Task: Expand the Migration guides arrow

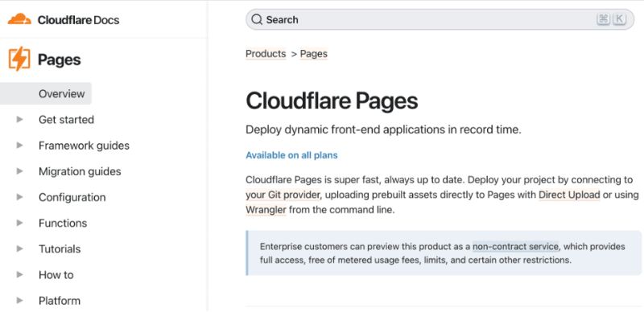Action: click(x=19, y=171)
